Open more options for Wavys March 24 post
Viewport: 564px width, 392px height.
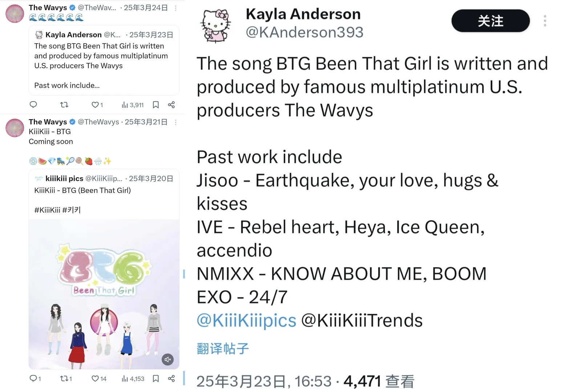pos(176,8)
